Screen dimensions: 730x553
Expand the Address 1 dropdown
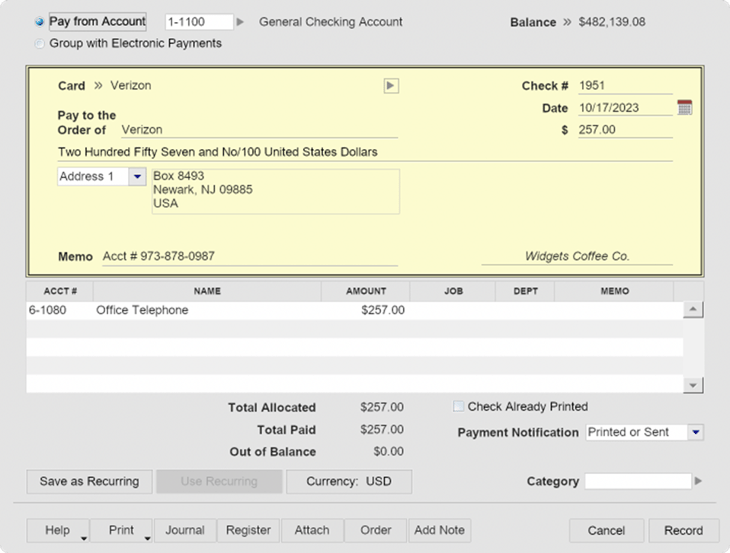tap(137, 177)
